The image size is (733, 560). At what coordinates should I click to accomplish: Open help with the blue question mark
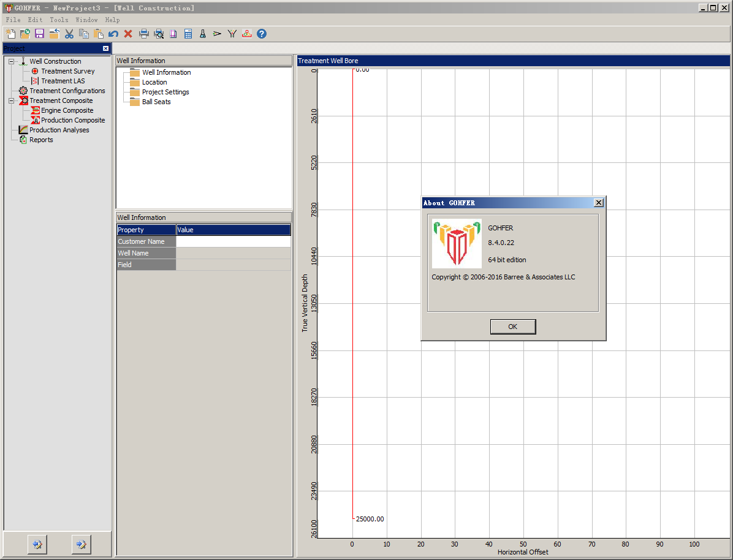(x=262, y=34)
